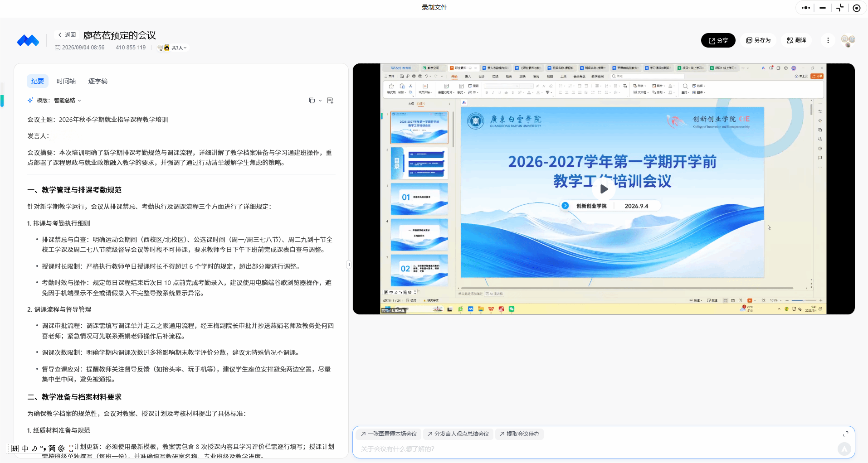Image resolution: width=868 pixels, height=463 pixels.
Task: Switch to the 逐字稿 tab
Action: click(x=98, y=81)
